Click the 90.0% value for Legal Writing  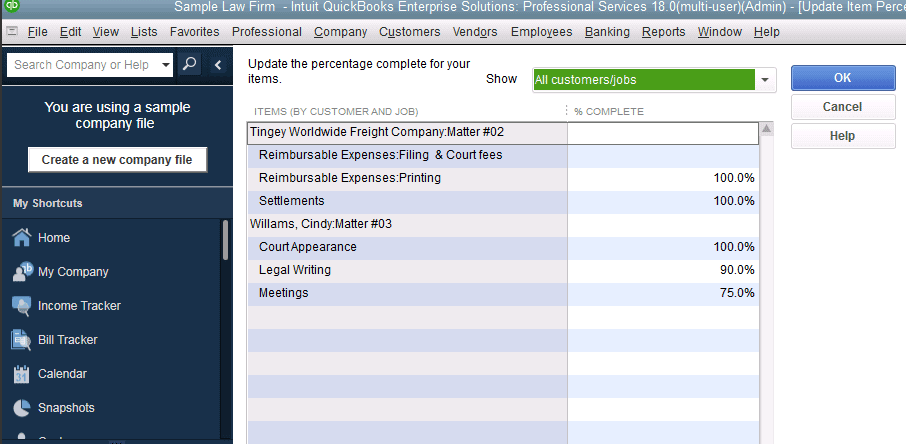click(x=737, y=270)
